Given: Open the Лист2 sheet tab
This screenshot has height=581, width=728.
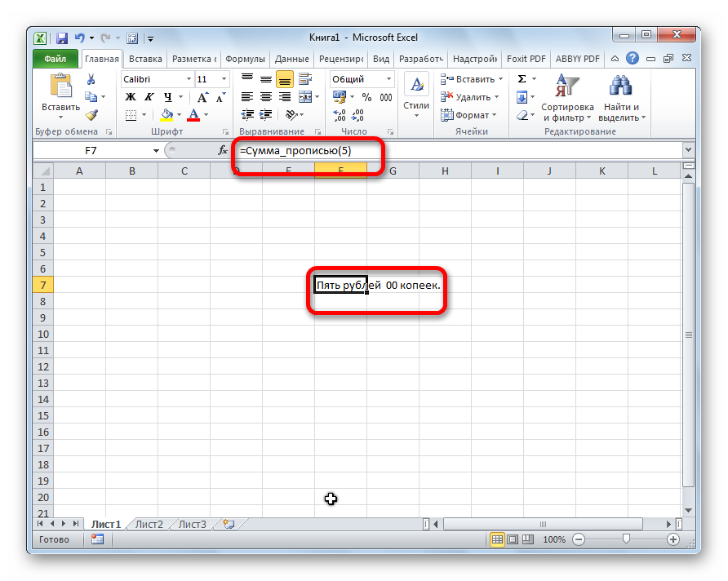Looking at the screenshot, I should coord(149,525).
